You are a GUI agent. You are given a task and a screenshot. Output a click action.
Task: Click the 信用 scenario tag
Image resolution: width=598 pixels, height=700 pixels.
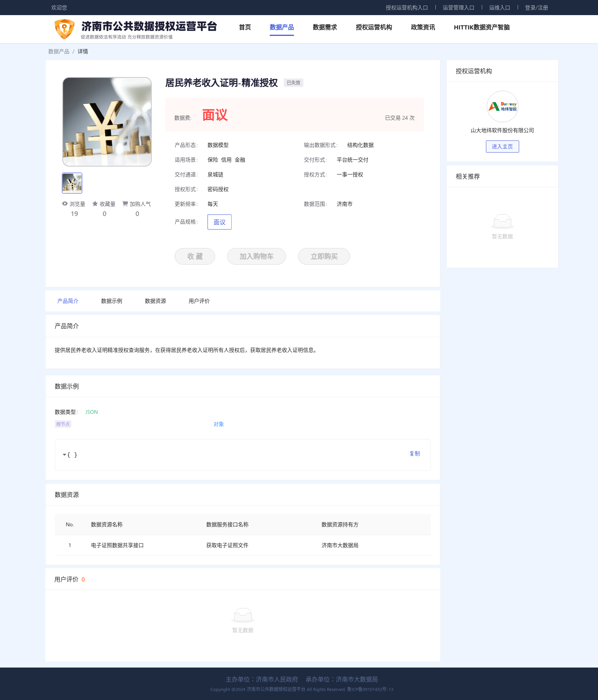tap(226, 160)
